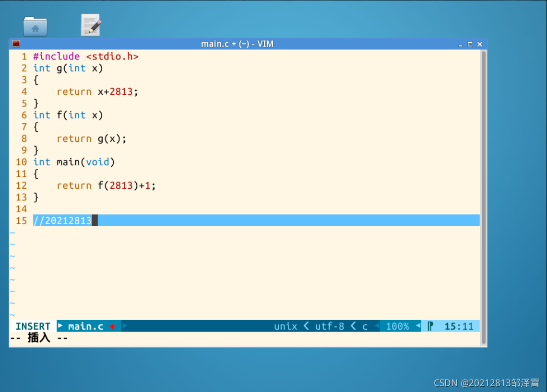The width and height of the screenshot is (547, 392).
Task: Click the red modified '+' flag in statusline
Action: (x=112, y=326)
